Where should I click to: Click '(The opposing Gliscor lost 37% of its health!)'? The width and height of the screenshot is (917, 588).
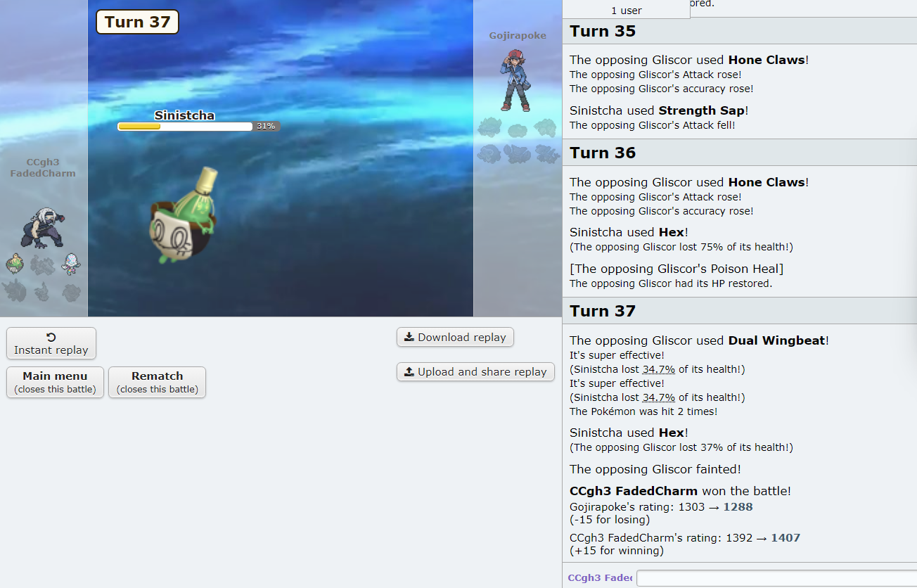click(681, 447)
